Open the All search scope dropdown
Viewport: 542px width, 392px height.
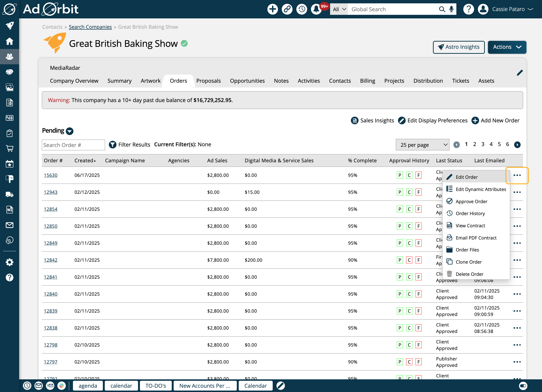[339, 9]
